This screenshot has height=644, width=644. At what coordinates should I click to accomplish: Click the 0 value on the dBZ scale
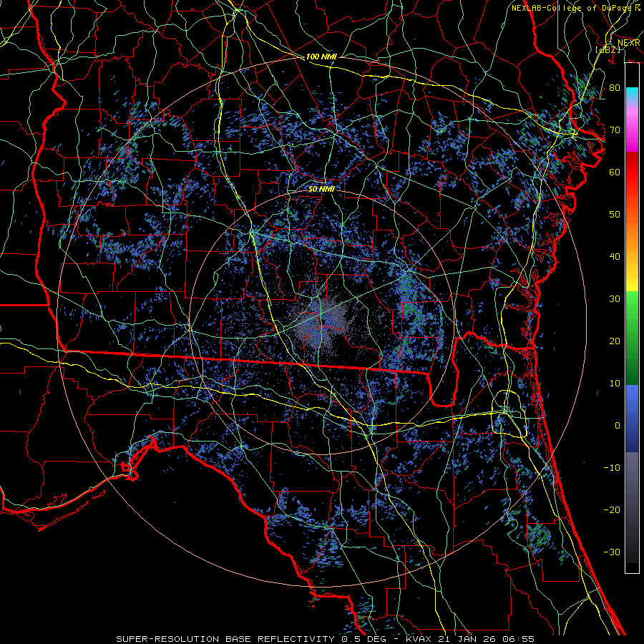[x=618, y=426]
